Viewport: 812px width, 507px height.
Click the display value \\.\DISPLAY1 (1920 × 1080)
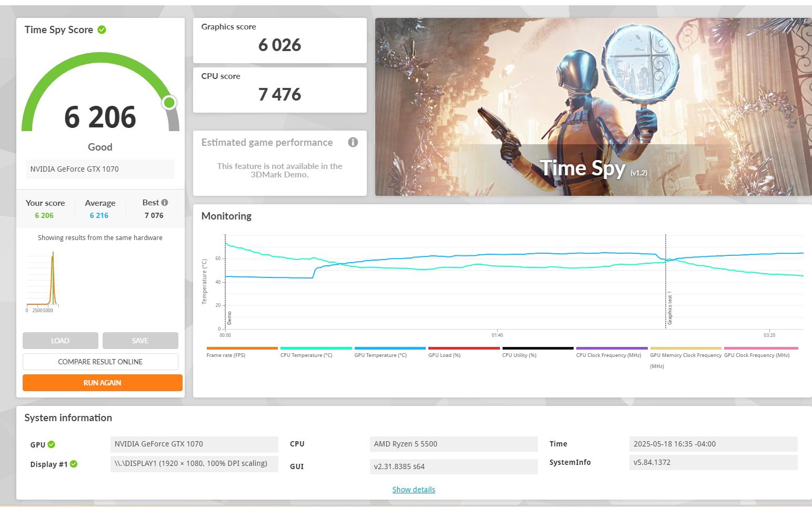click(x=194, y=464)
